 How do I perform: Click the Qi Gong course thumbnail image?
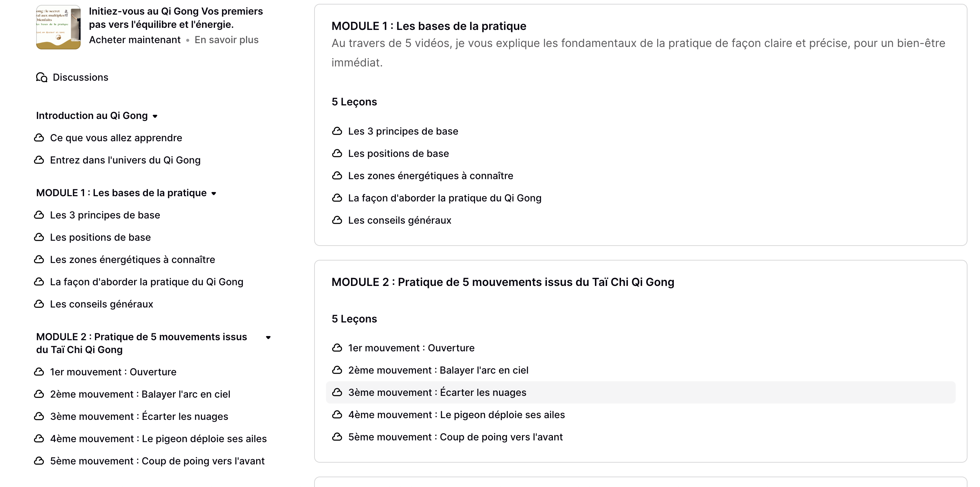point(58,27)
